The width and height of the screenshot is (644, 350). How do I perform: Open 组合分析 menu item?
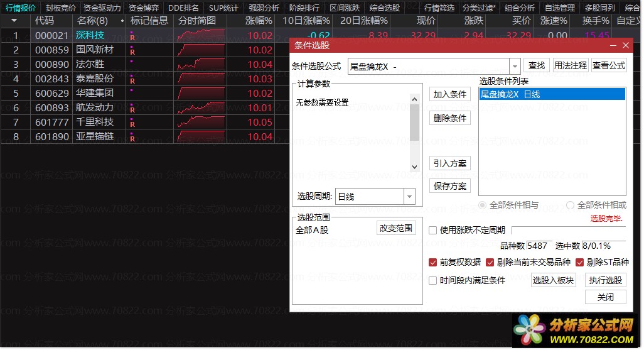pos(520,8)
